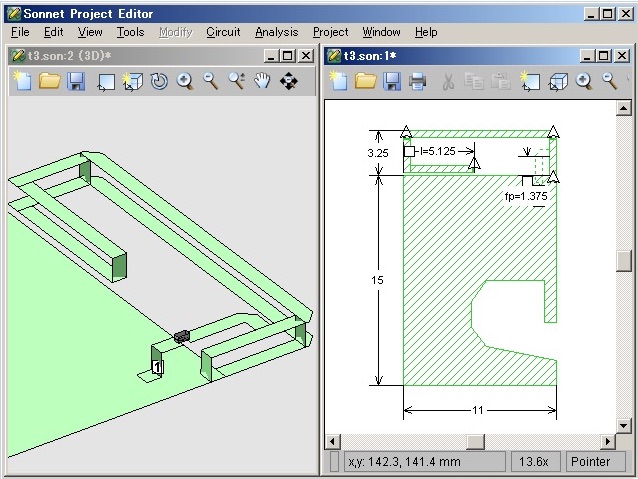Print the circuit with printer icon
The image size is (638, 479).
tap(417, 81)
